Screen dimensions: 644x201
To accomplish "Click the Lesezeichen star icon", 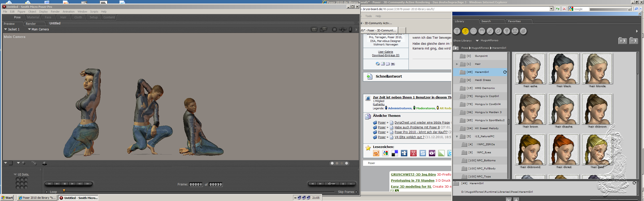I will coord(368,148).
